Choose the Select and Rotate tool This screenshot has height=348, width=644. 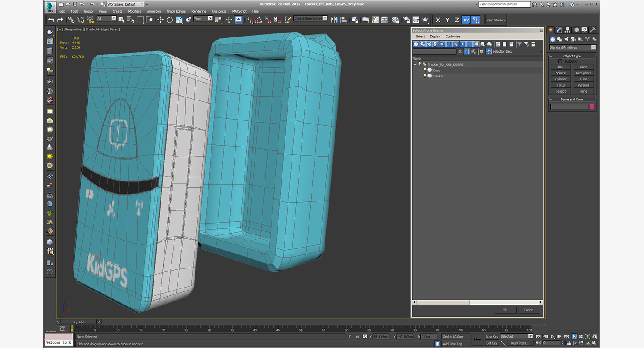pyautogui.click(x=169, y=20)
